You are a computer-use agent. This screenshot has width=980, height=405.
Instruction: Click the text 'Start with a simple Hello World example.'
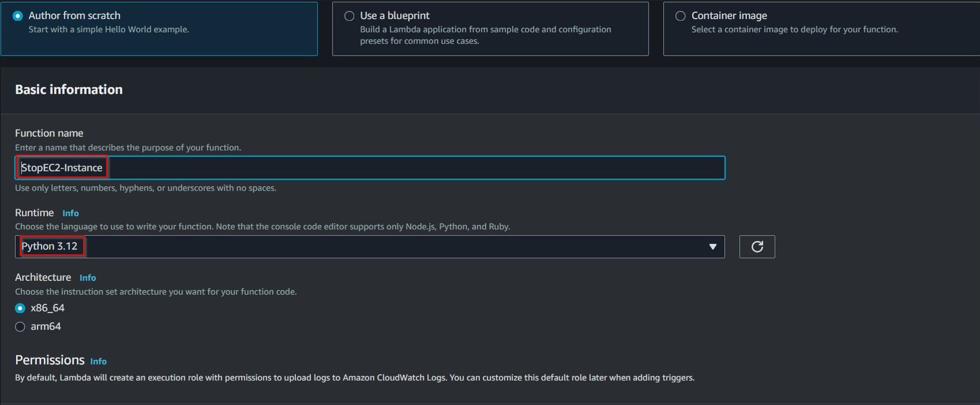click(109, 29)
